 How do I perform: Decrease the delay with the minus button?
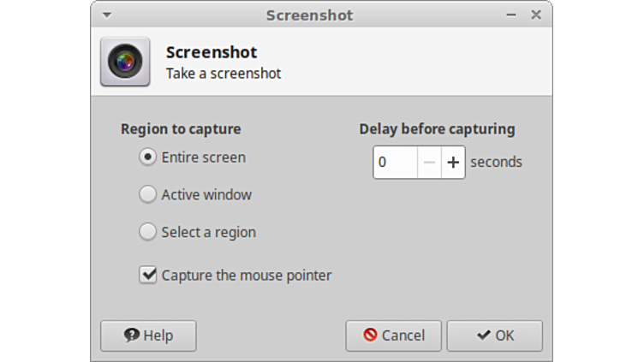point(430,162)
